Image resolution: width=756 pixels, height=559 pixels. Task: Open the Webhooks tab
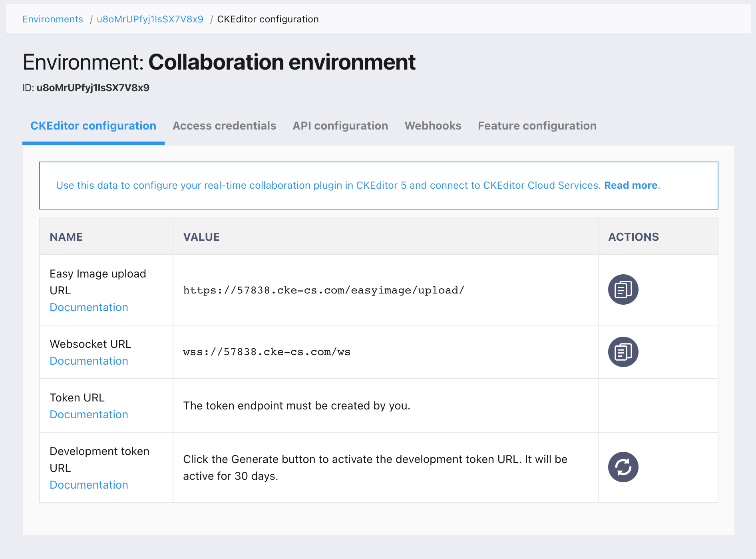[x=433, y=126]
